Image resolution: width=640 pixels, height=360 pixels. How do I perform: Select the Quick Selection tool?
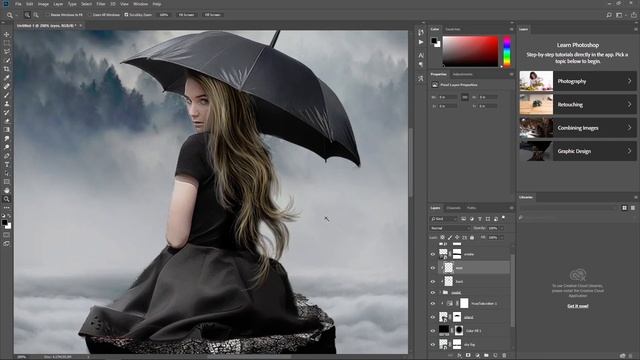(7, 60)
